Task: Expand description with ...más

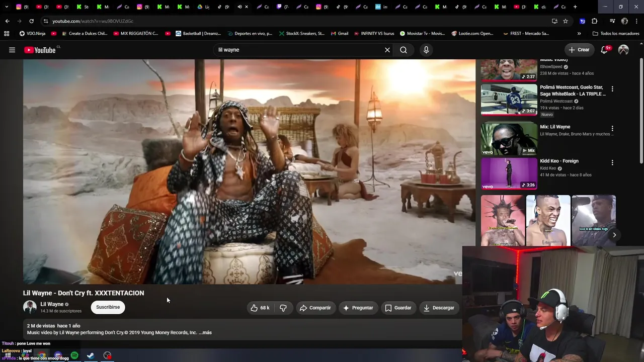Action: (205, 332)
